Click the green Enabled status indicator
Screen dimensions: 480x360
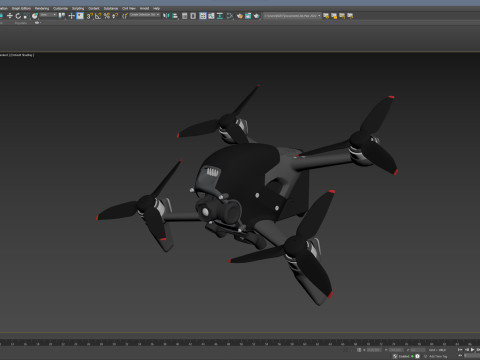(412, 356)
